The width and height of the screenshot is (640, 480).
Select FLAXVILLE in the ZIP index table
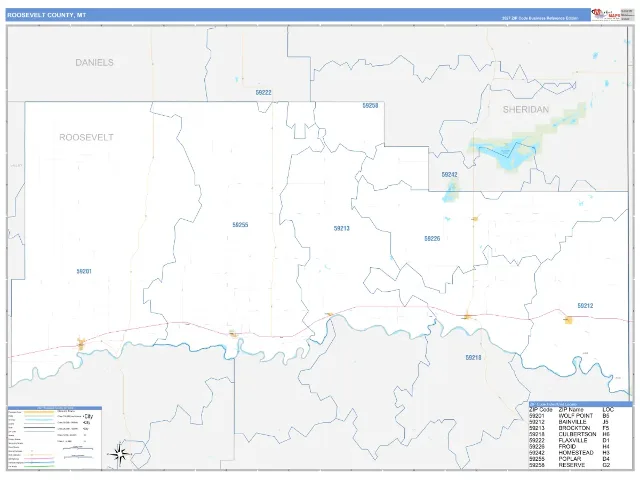pyautogui.click(x=573, y=440)
